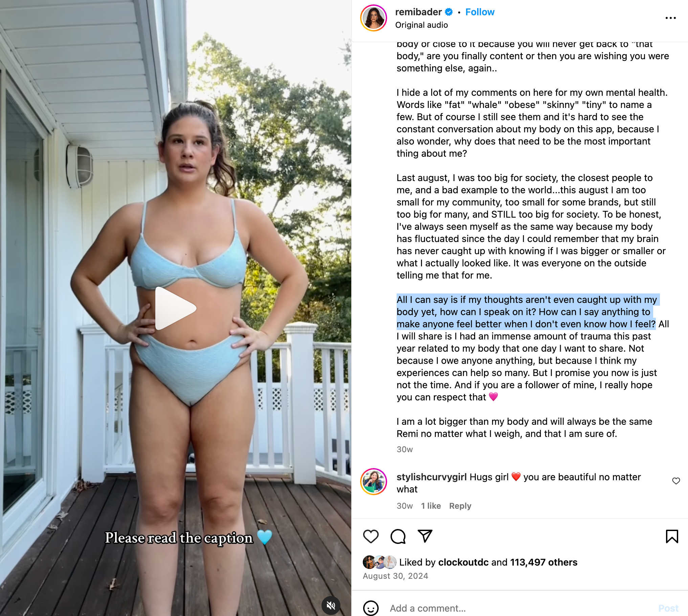The width and height of the screenshot is (688, 616).
Task: Open the emoji picker smiley icon
Action: [x=371, y=608]
